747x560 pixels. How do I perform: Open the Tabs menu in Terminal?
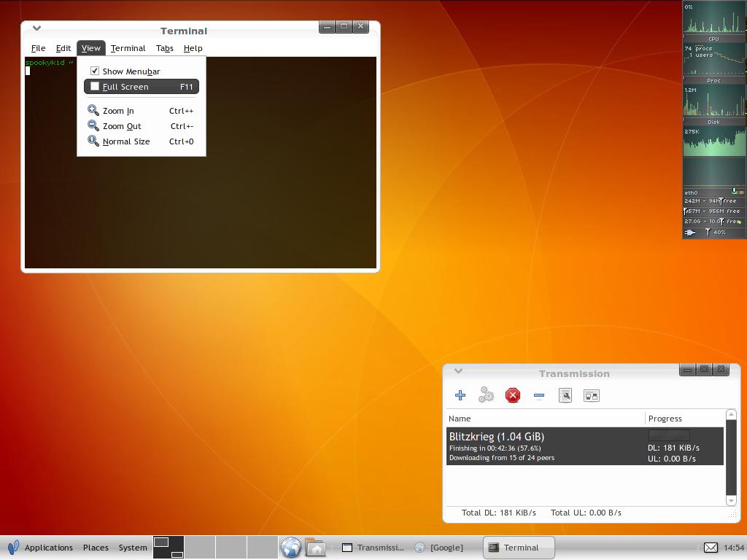165,48
